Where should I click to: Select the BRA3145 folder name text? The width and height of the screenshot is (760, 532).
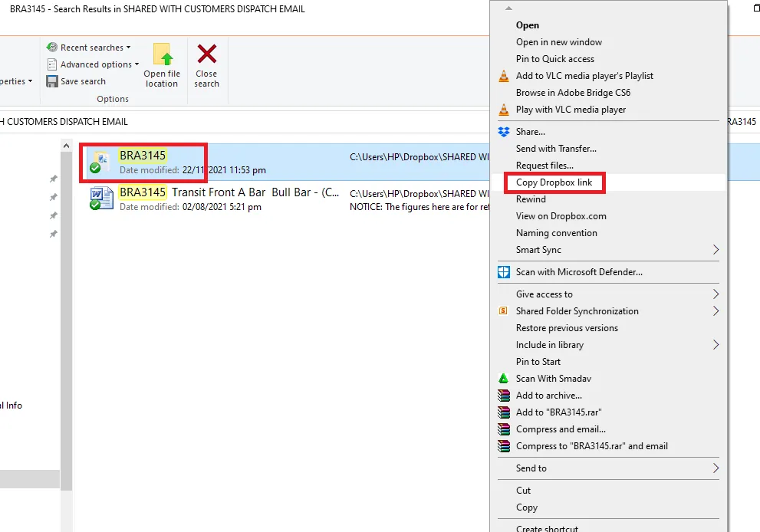click(143, 156)
